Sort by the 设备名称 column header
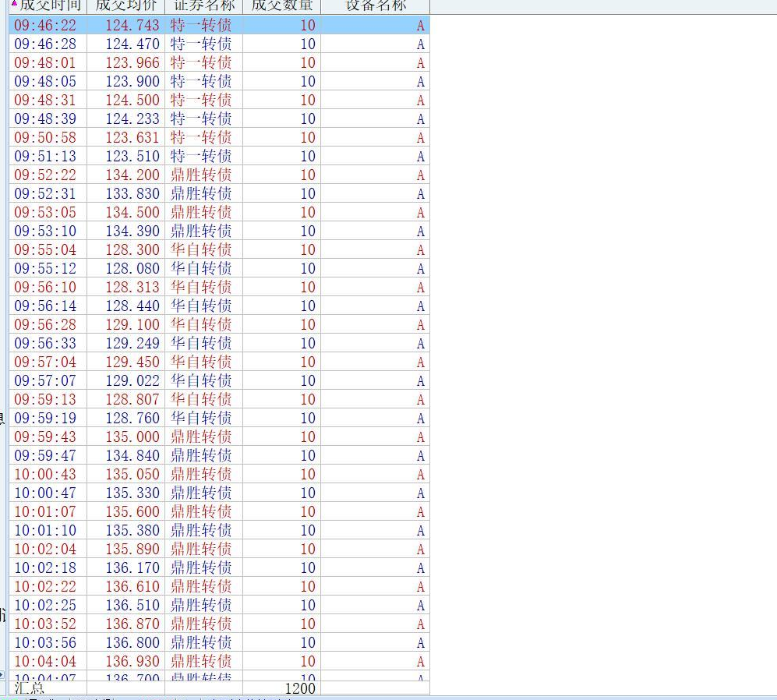 point(376,6)
